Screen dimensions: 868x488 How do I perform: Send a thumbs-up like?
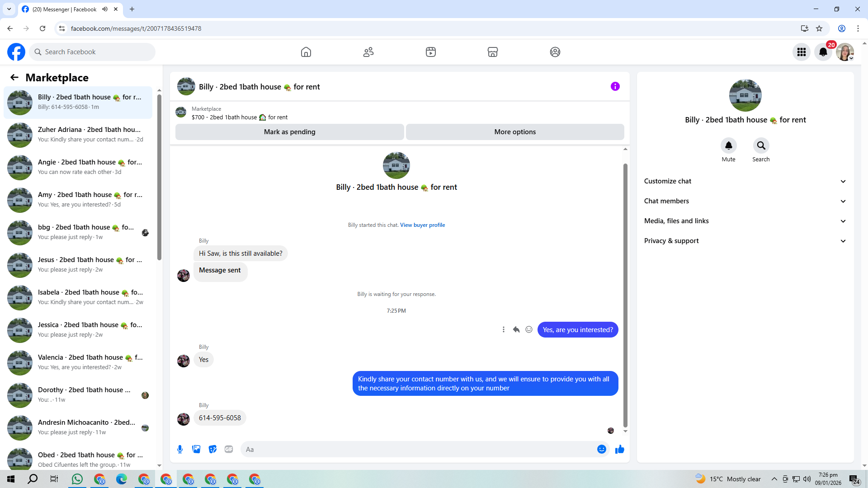pos(619,449)
